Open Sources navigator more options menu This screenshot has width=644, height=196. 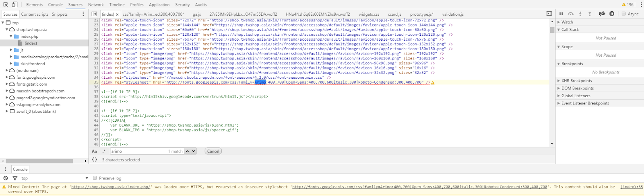click(83, 14)
